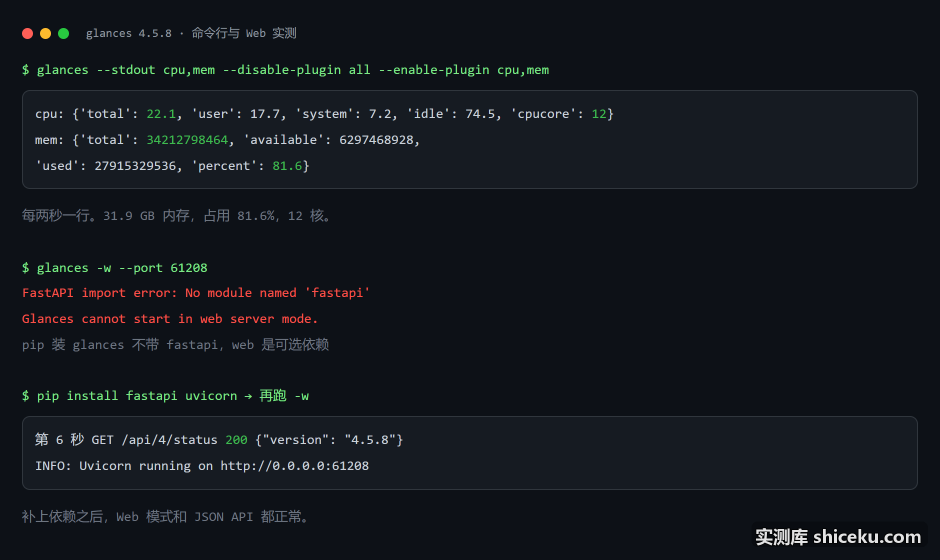Image resolution: width=940 pixels, height=560 pixels.
Task: Open the http://0.0.0.0:61208 URL
Action: [x=294, y=466]
